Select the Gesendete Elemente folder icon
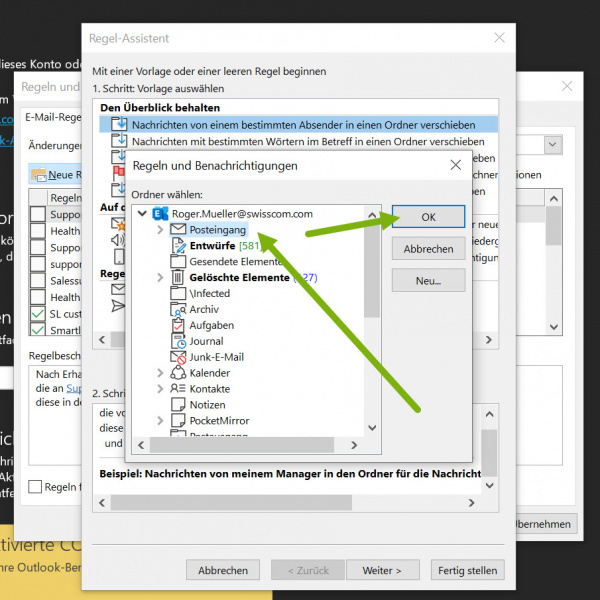 178,261
